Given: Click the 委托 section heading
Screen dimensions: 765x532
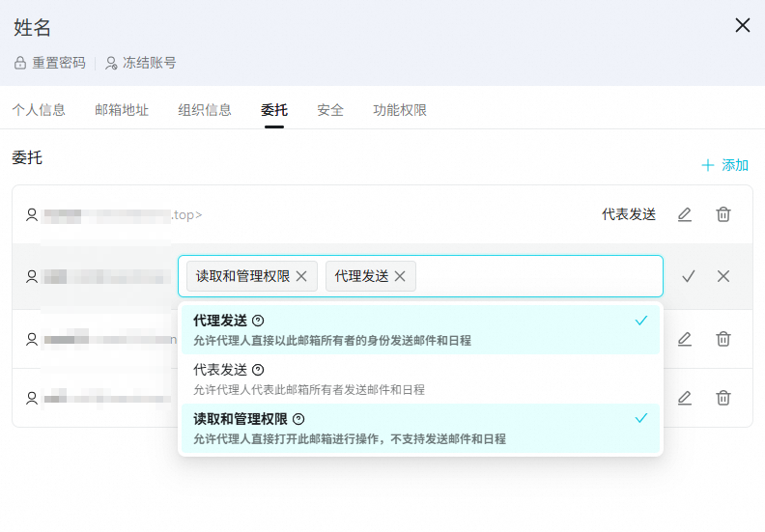Looking at the screenshot, I should pos(27,158).
